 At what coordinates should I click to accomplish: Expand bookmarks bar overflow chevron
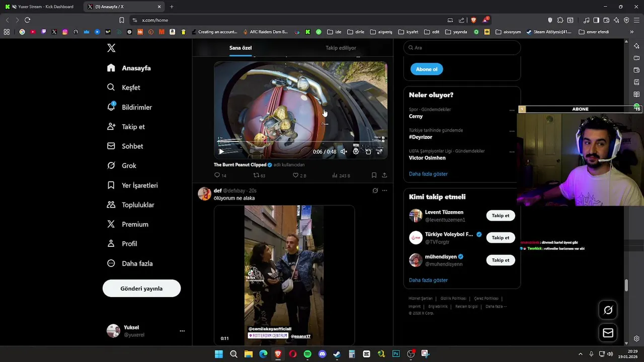tap(631, 32)
